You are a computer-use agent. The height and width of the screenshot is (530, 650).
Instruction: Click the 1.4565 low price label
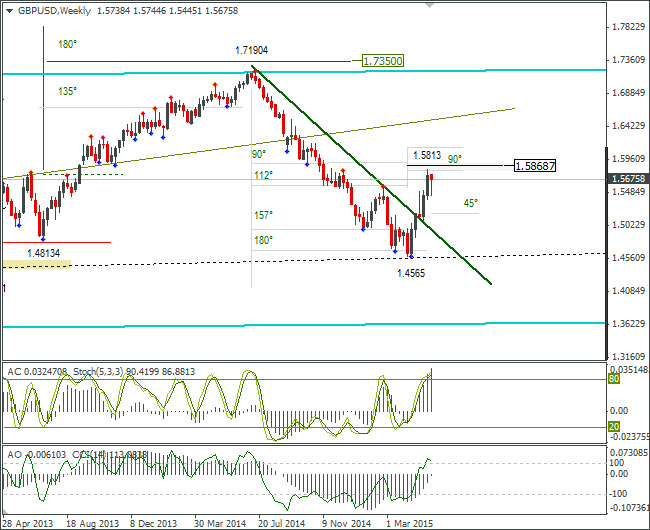tap(411, 273)
